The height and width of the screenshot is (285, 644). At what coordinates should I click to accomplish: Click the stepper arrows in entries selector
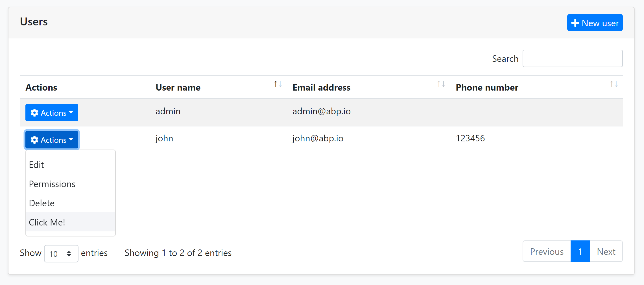click(69, 253)
